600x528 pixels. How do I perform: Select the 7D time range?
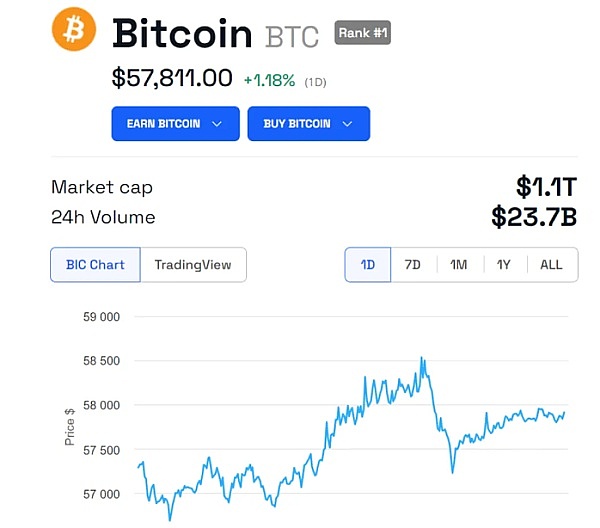point(412,265)
